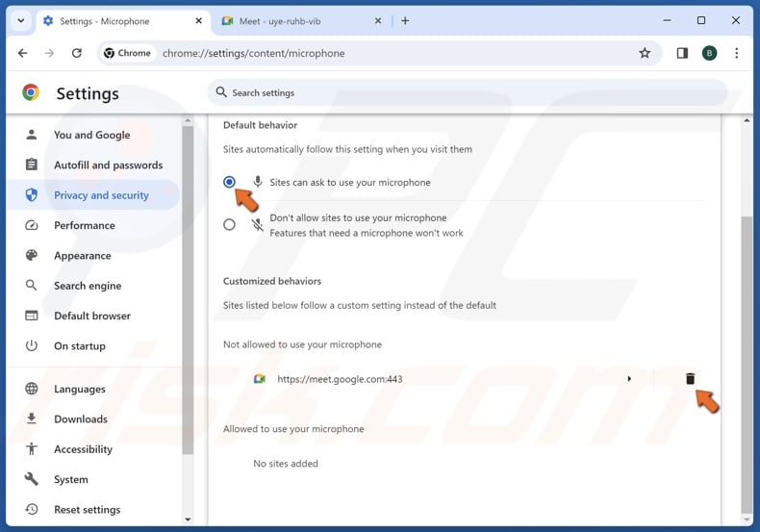Click the Accessibility figure icon
The height and width of the screenshot is (532, 760).
coord(32,449)
